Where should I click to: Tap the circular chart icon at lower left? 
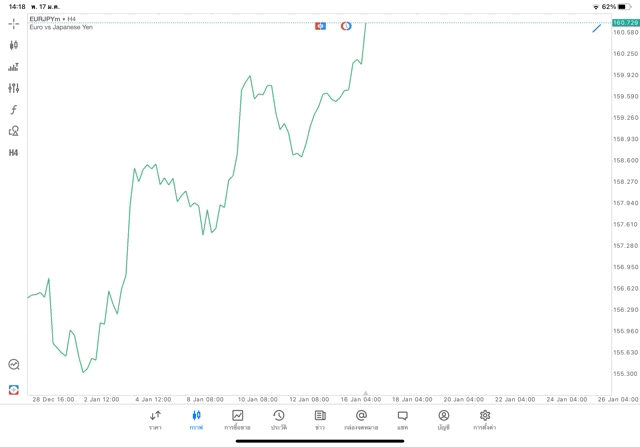(14, 365)
